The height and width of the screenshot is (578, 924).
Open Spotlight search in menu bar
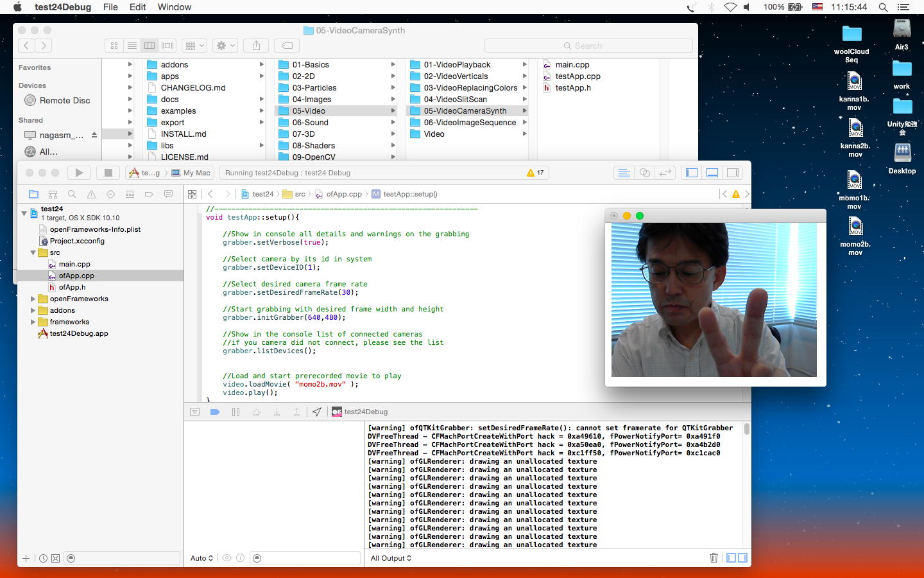tap(883, 7)
